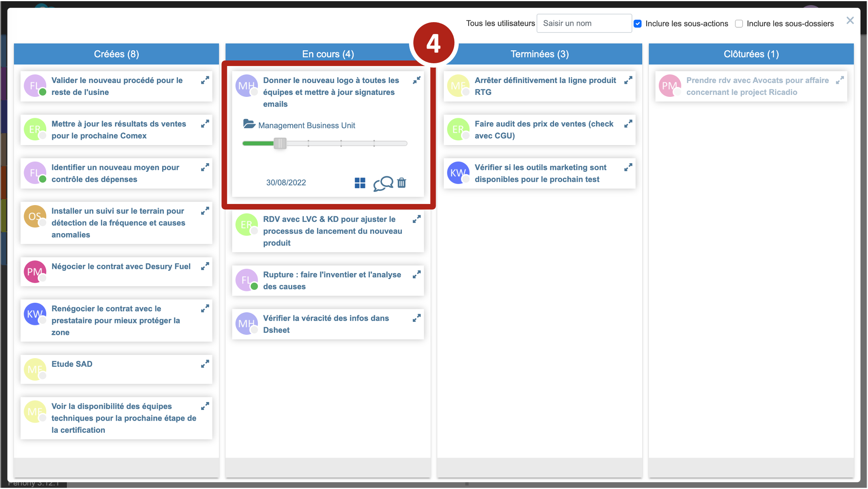868x489 pixels.
Task: Delete the logo action via trash icon
Action: [x=401, y=183]
